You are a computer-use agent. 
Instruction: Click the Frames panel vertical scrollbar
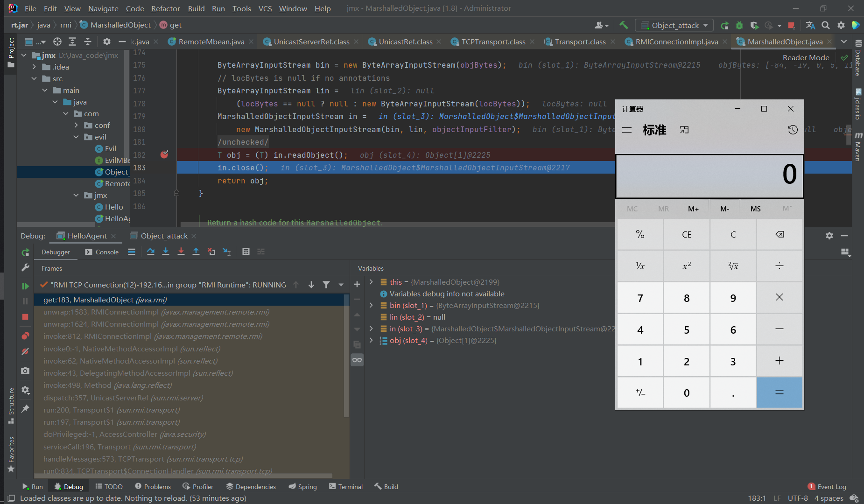(346, 355)
